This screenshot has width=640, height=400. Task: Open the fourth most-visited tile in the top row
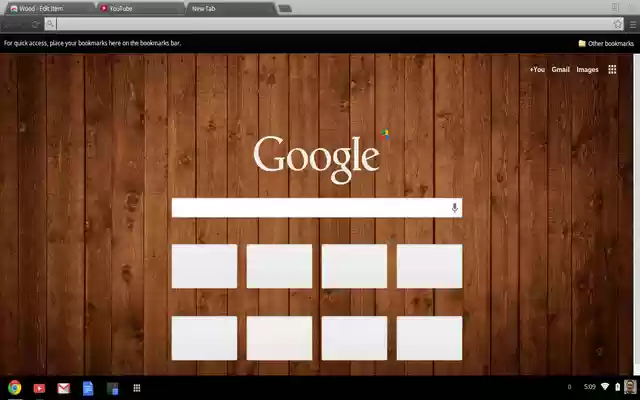click(429, 266)
